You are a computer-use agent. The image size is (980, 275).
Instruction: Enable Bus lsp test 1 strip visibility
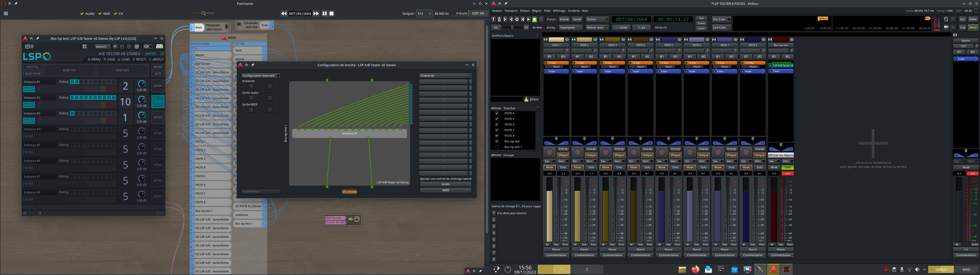496,147
